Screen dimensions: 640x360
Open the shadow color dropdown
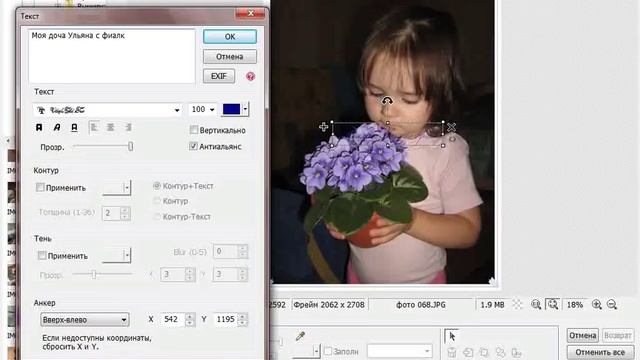(x=127, y=255)
